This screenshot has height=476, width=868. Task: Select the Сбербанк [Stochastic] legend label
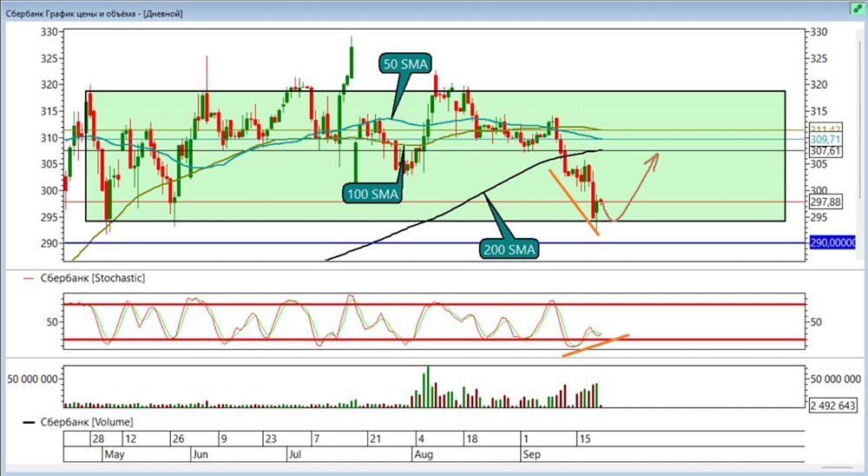pos(93,278)
